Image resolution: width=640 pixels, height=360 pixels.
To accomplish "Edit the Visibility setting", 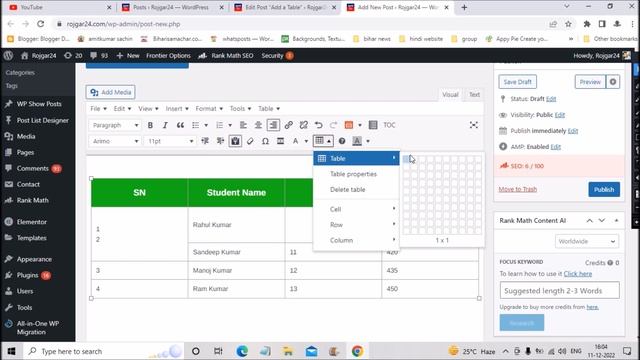I will [560, 115].
